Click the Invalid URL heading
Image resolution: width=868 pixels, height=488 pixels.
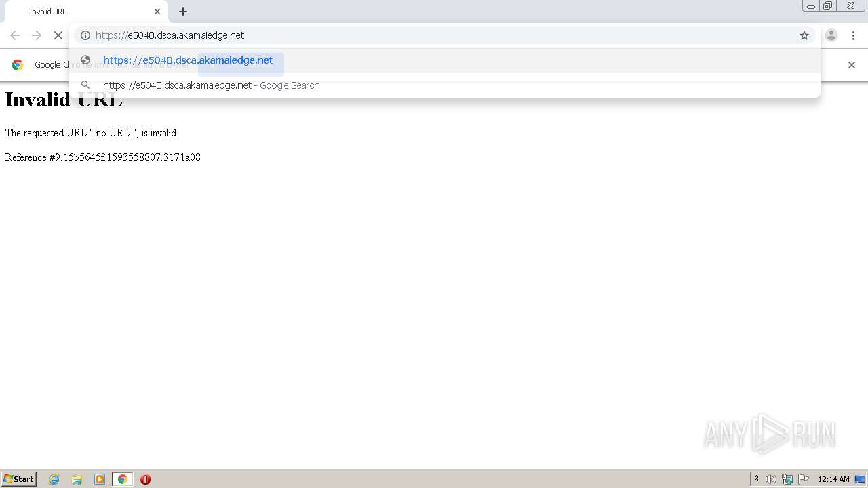pyautogui.click(x=64, y=100)
